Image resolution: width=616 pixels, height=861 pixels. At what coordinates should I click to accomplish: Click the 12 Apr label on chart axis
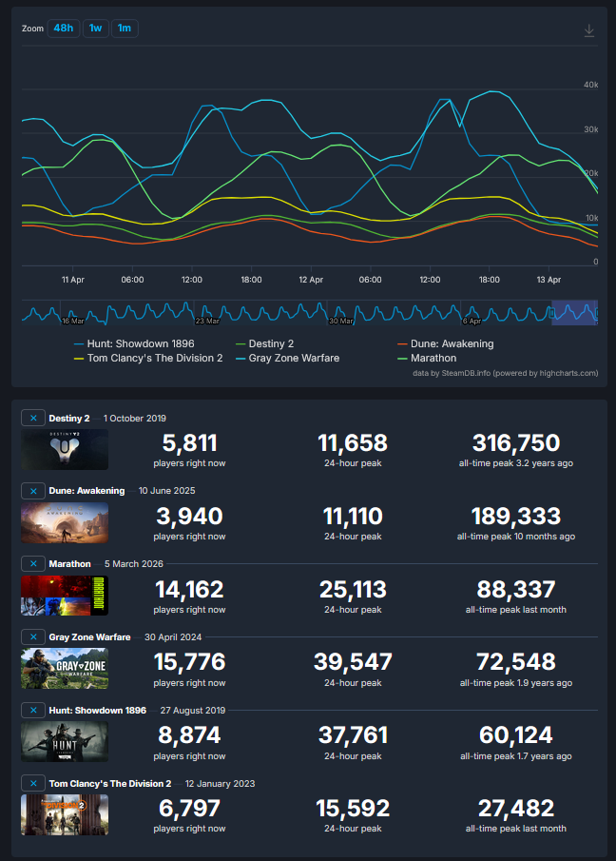point(311,280)
